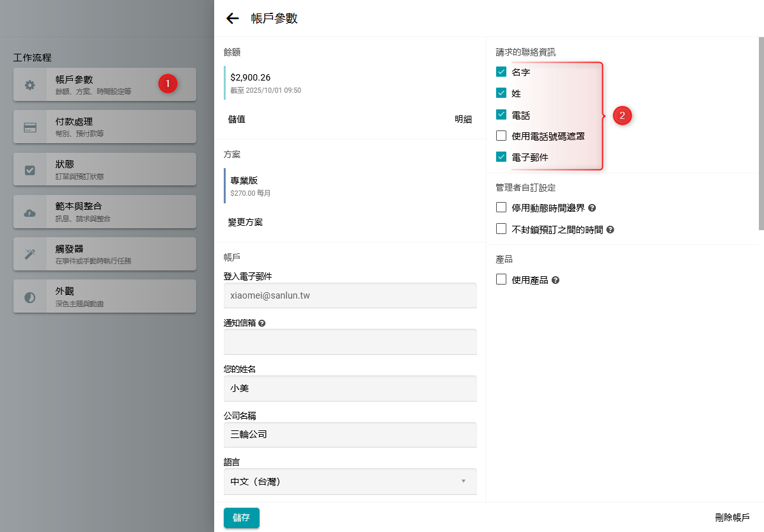Click the 公司名稱 input field
Screen dimensions: 764x532
coord(350,435)
